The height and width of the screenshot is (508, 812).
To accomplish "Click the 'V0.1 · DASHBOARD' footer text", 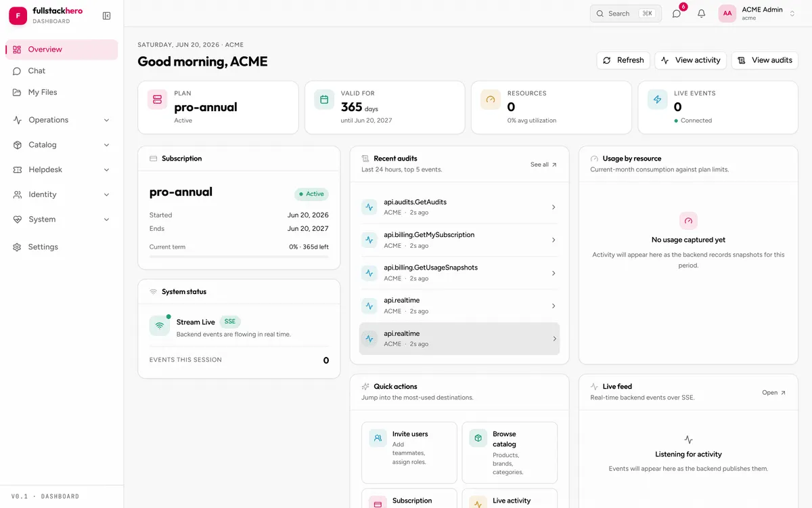I will coord(45,496).
